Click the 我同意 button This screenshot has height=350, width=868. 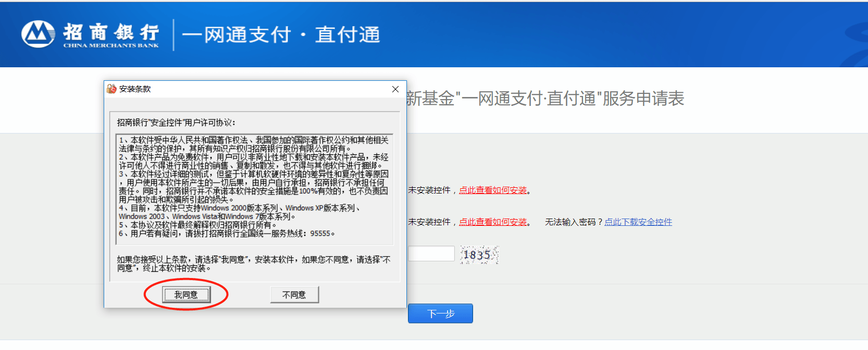point(186,295)
